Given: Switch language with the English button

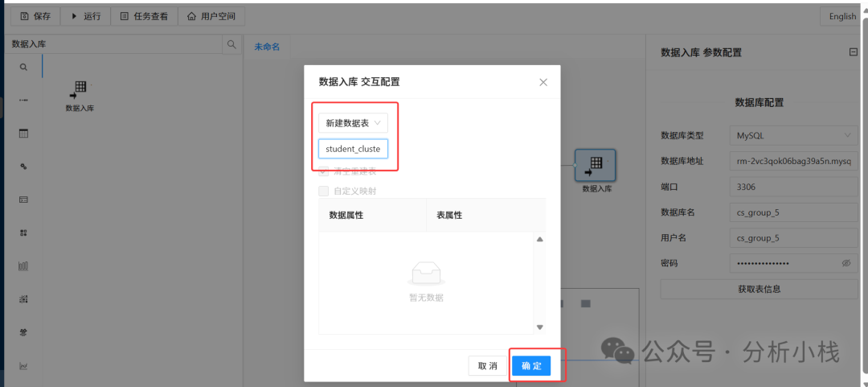Looking at the screenshot, I should tap(842, 17).
